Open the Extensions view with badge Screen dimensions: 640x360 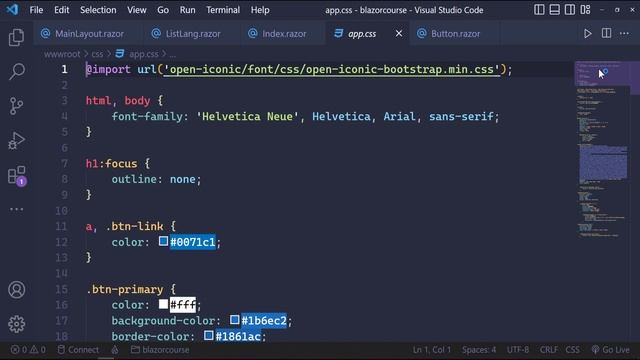[17, 176]
